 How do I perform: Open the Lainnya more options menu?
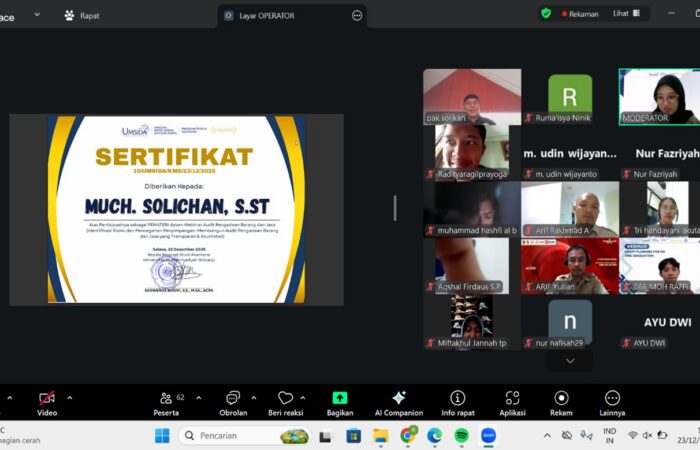click(612, 398)
